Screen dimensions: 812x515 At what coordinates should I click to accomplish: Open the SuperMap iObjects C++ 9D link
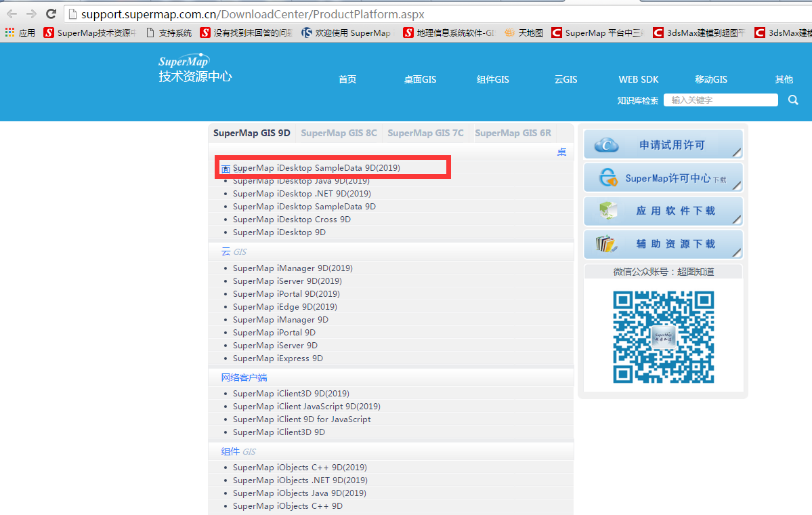click(287, 506)
